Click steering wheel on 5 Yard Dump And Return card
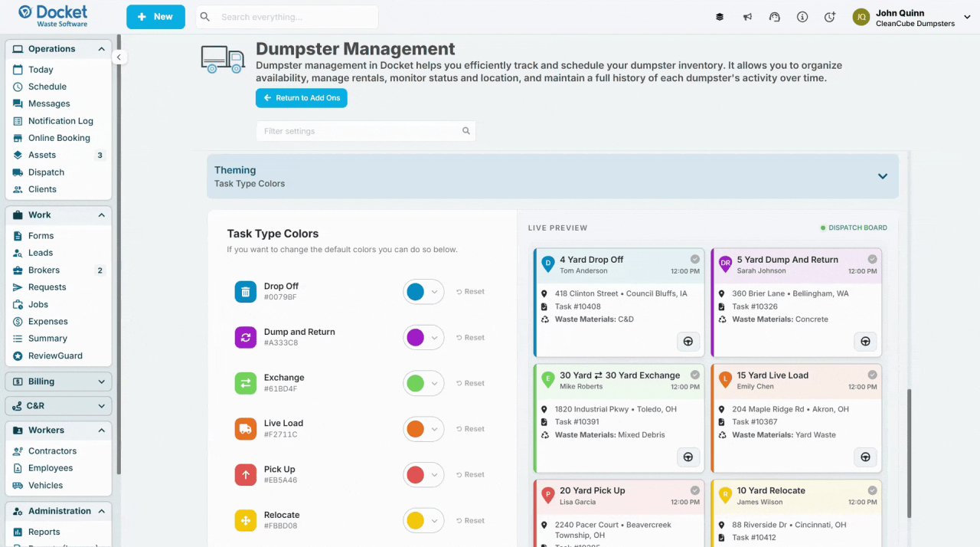This screenshot has height=547, width=980. (x=865, y=342)
